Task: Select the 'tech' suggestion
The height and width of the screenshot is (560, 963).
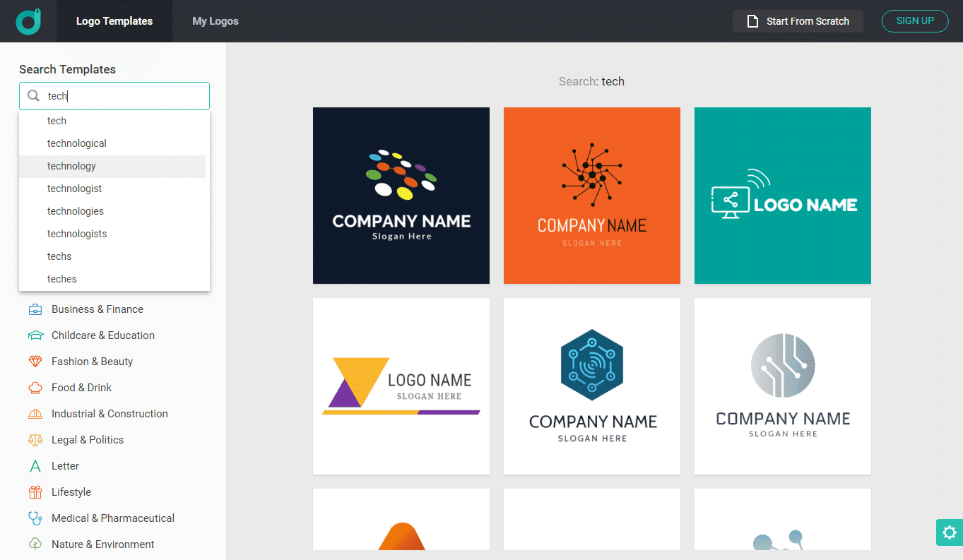Action: click(x=112, y=121)
